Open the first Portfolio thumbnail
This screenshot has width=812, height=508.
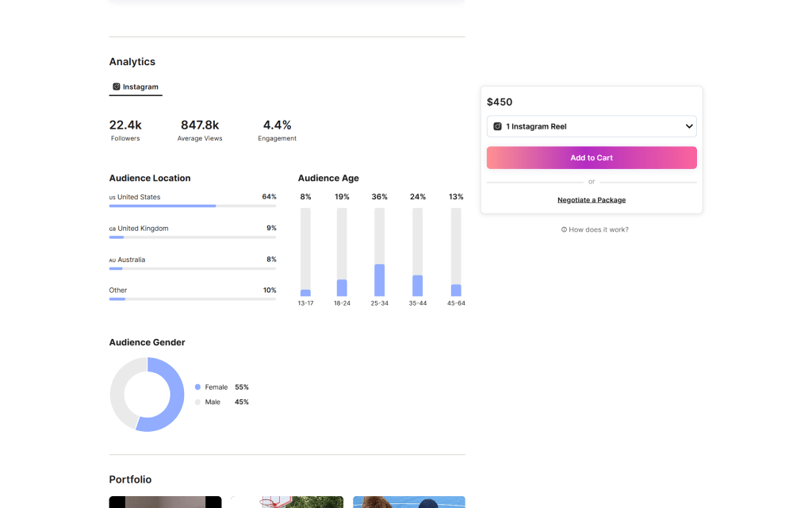click(x=165, y=502)
